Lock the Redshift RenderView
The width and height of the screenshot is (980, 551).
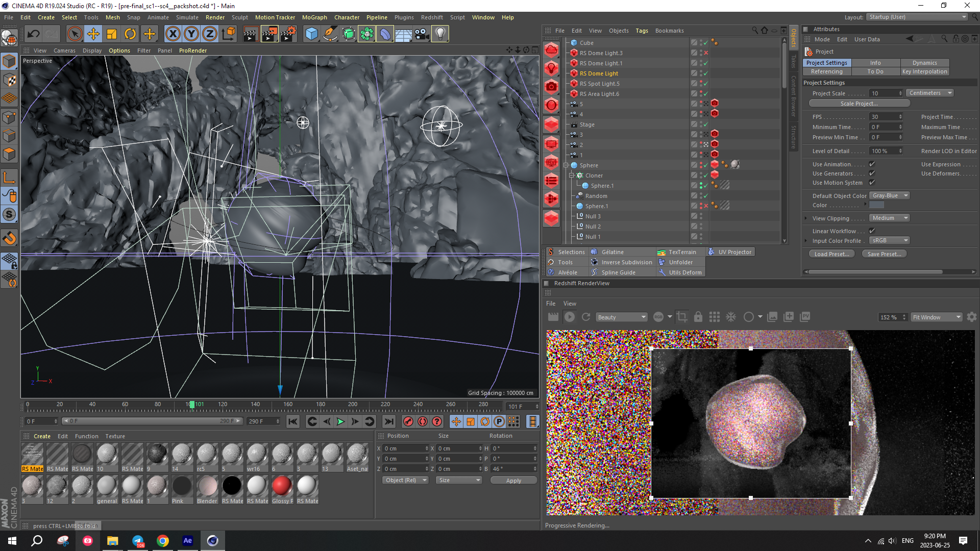coord(698,317)
